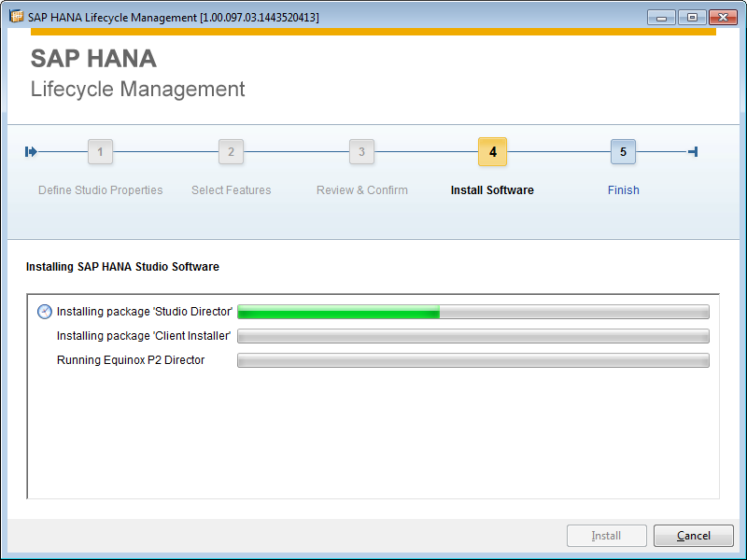The image size is (747, 560).
Task: Click "Installing SAP HANA Studio Software" heading
Action: tap(122, 267)
